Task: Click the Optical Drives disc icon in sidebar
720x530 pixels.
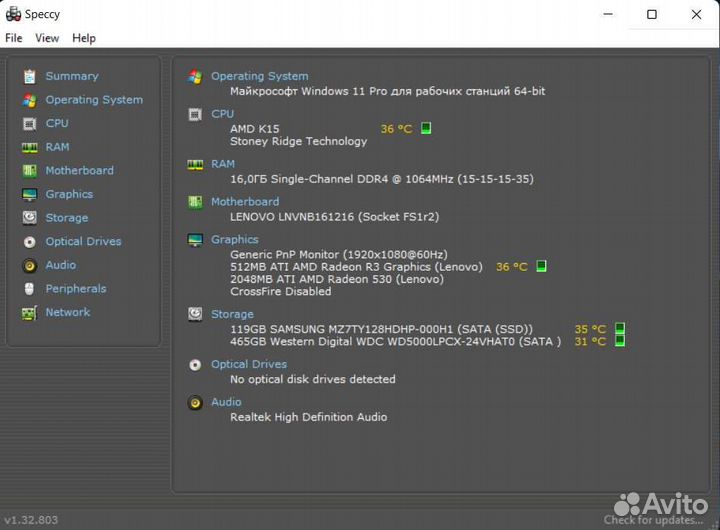Action: [29, 242]
